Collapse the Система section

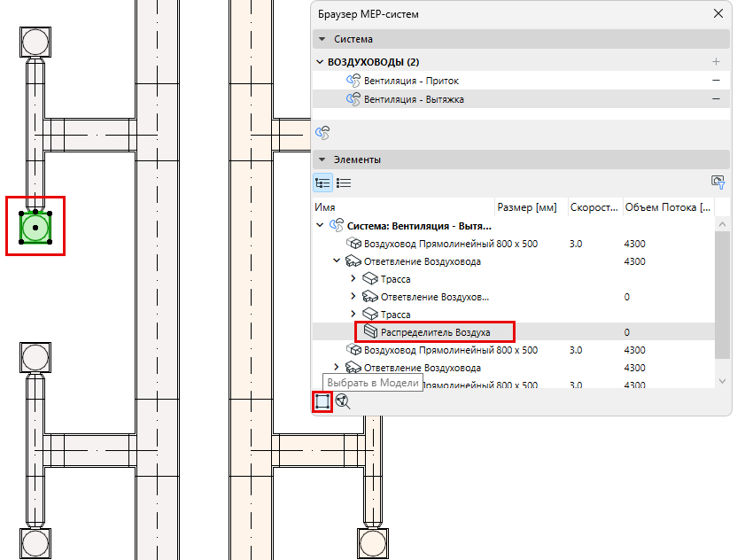322,39
